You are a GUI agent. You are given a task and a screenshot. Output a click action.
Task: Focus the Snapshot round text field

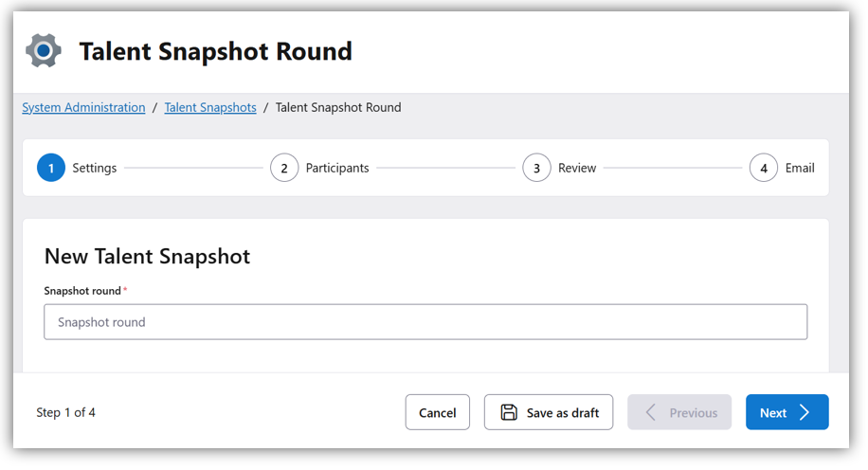coord(425,322)
